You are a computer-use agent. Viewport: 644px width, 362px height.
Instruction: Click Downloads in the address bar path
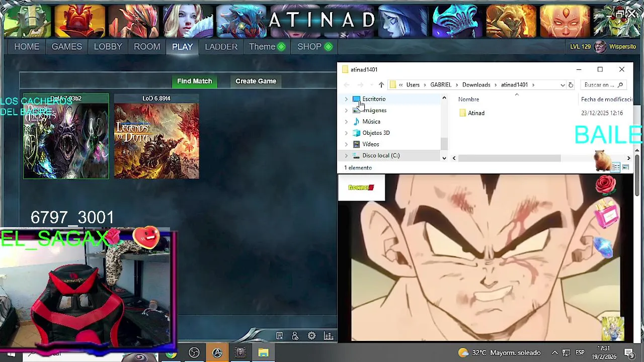(476, 85)
